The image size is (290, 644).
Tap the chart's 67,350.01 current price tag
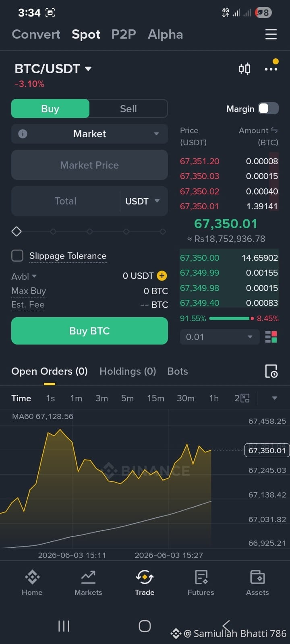(x=267, y=450)
